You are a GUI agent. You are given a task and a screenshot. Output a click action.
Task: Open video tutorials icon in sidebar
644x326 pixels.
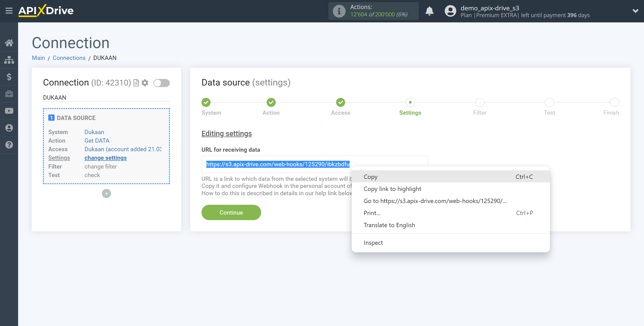[x=9, y=111]
